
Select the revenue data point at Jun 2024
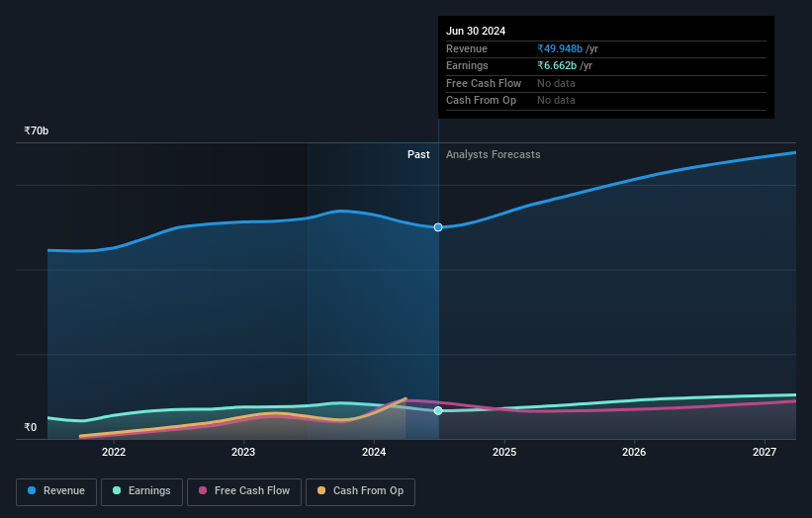pyautogui.click(x=438, y=227)
